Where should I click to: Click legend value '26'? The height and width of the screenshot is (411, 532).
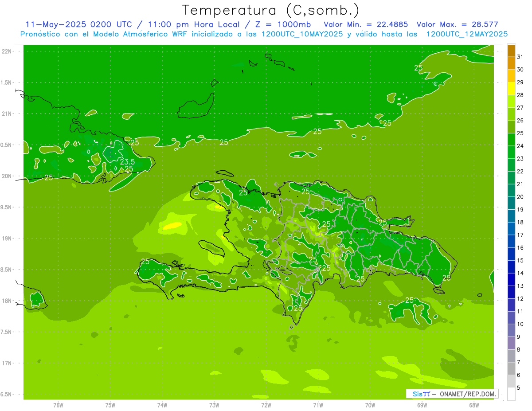(520, 120)
